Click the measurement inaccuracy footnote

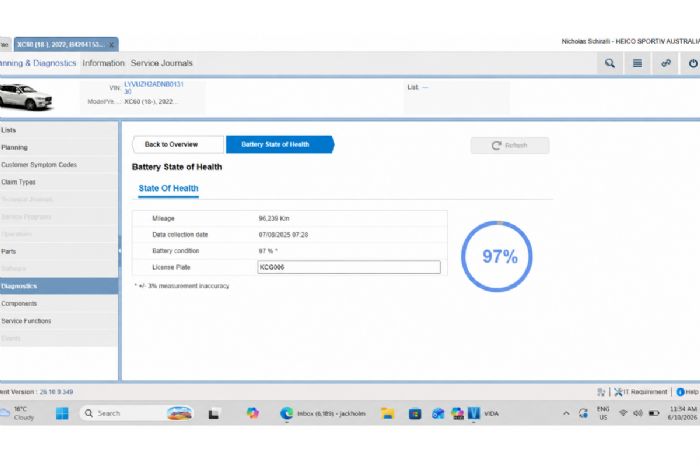(x=182, y=286)
